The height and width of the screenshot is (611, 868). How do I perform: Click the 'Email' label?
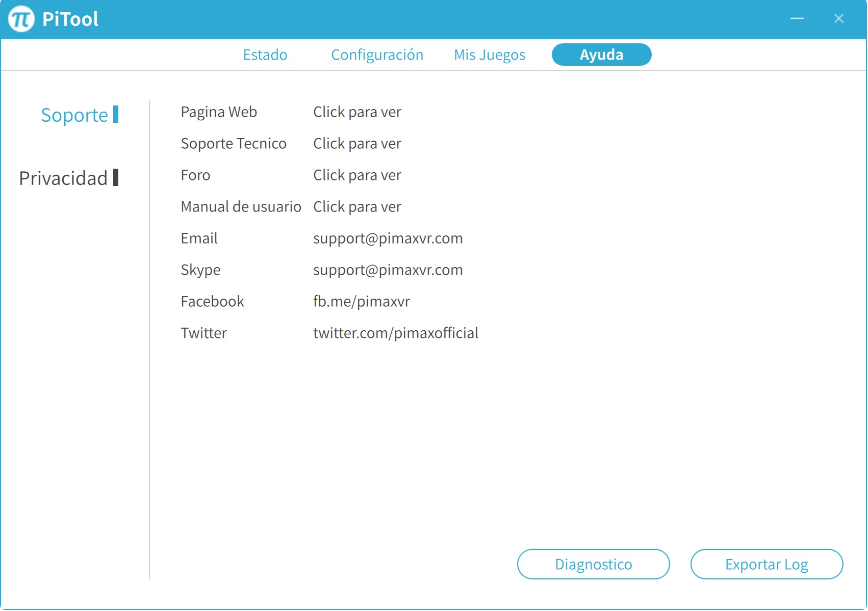point(199,238)
